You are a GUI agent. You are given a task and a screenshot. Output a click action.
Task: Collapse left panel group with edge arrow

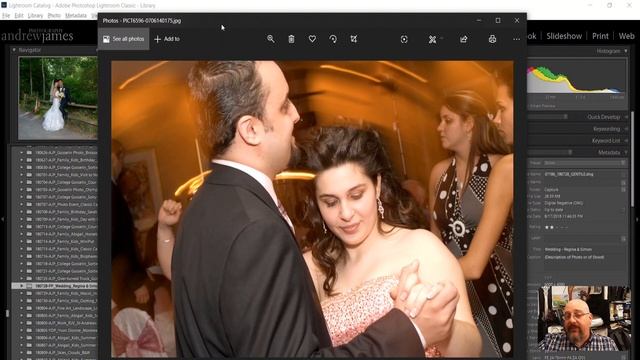coord(2,220)
